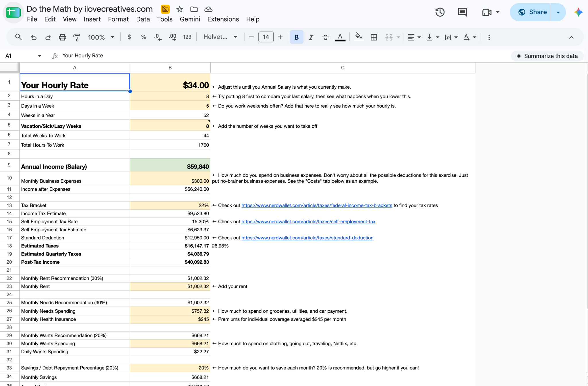Decrease font size with minus
The image size is (588, 386).
(251, 37)
